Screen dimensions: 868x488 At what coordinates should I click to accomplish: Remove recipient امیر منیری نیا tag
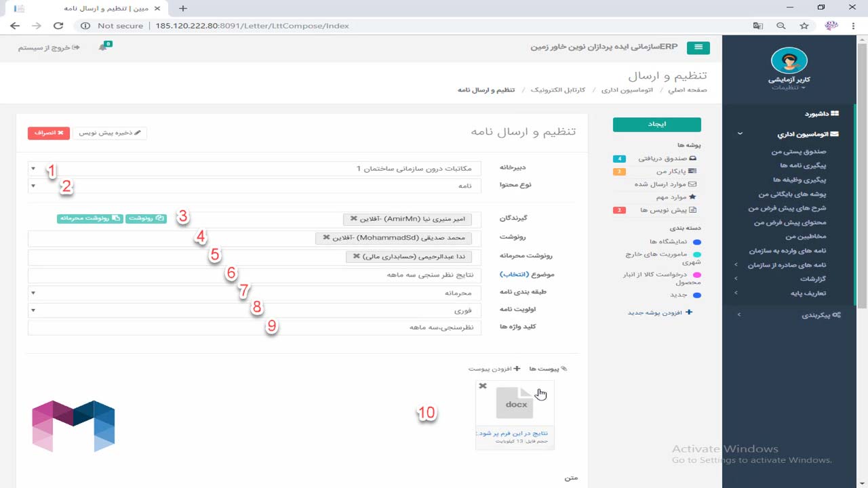(x=353, y=219)
